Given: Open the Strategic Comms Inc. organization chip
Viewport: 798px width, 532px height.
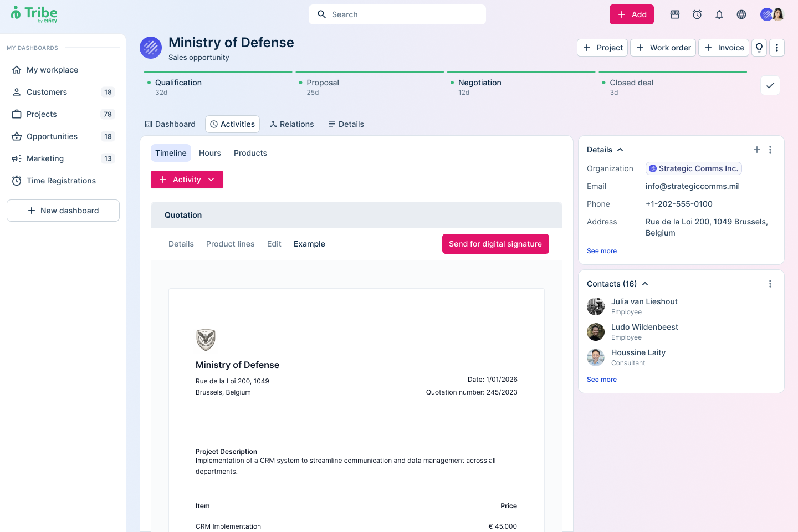Looking at the screenshot, I should tap(694, 168).
